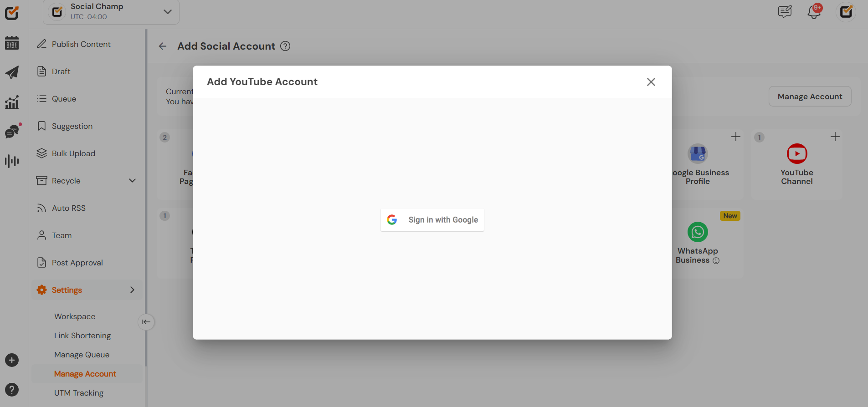This screenshot has width=868, height=407.
Task: Open the analytics bar chart icon
Action: click(x=12, y=102)
